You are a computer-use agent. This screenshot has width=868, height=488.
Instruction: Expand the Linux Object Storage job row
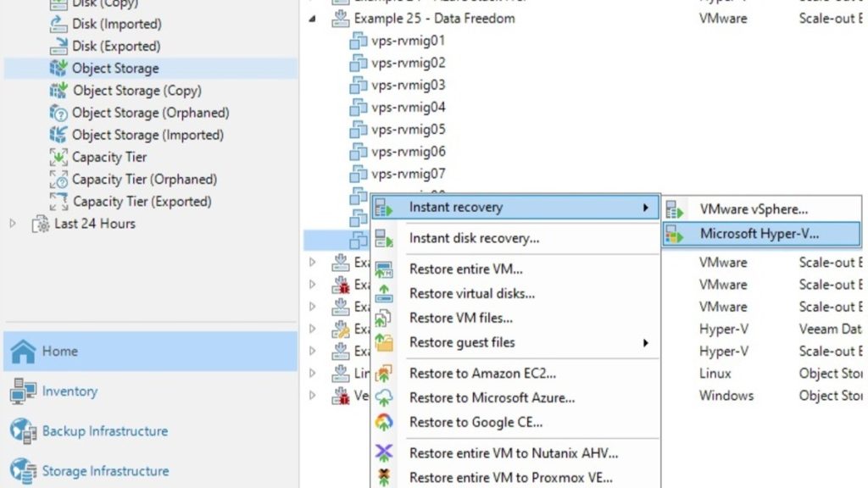pos(312,374)
